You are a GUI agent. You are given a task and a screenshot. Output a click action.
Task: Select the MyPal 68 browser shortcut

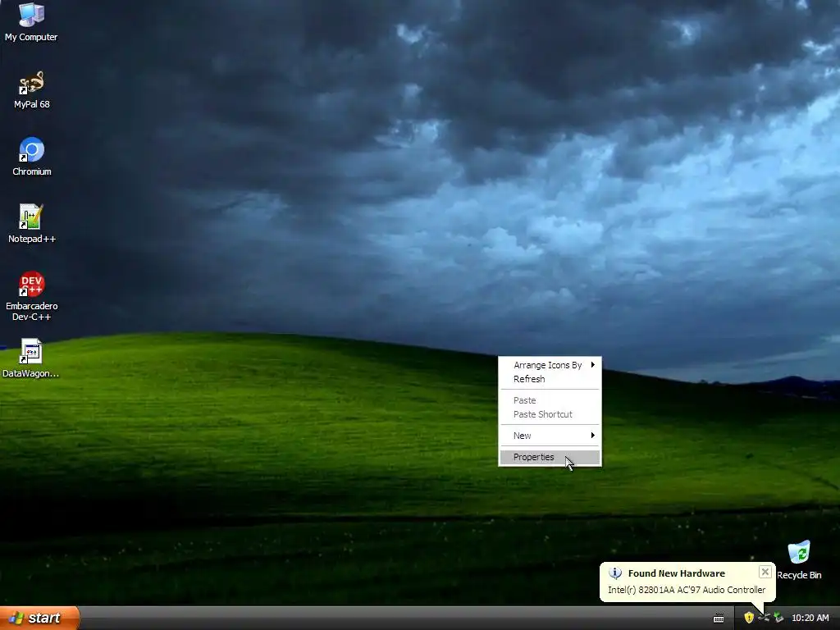(x=32, y=90)
